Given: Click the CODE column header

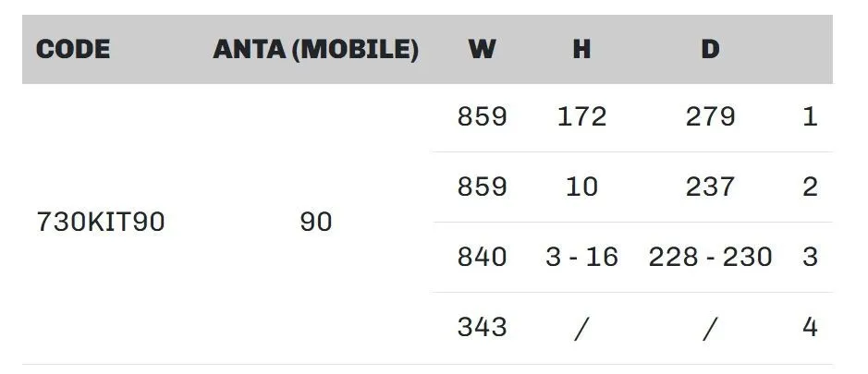Looking at the screenshot, I should (x=73, y=49).
